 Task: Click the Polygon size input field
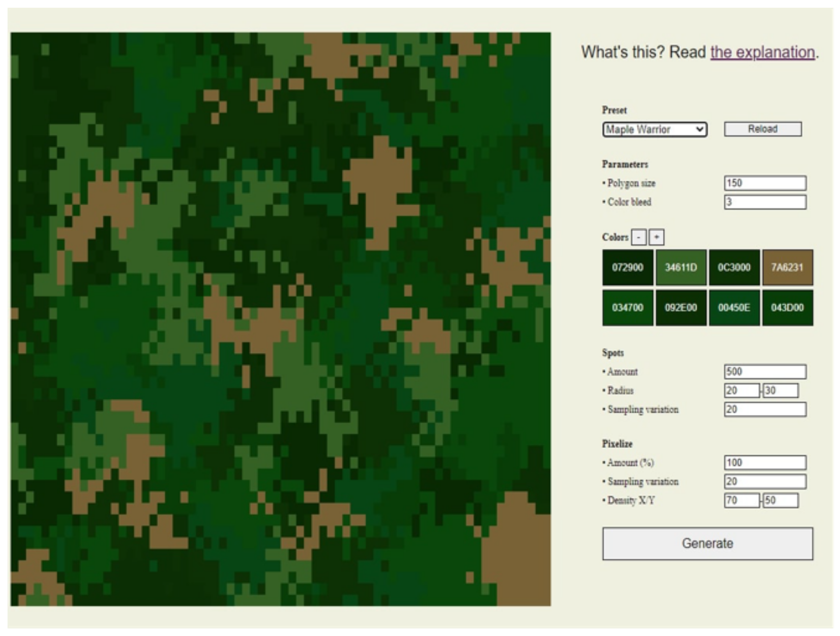click(x=765, y=183)
